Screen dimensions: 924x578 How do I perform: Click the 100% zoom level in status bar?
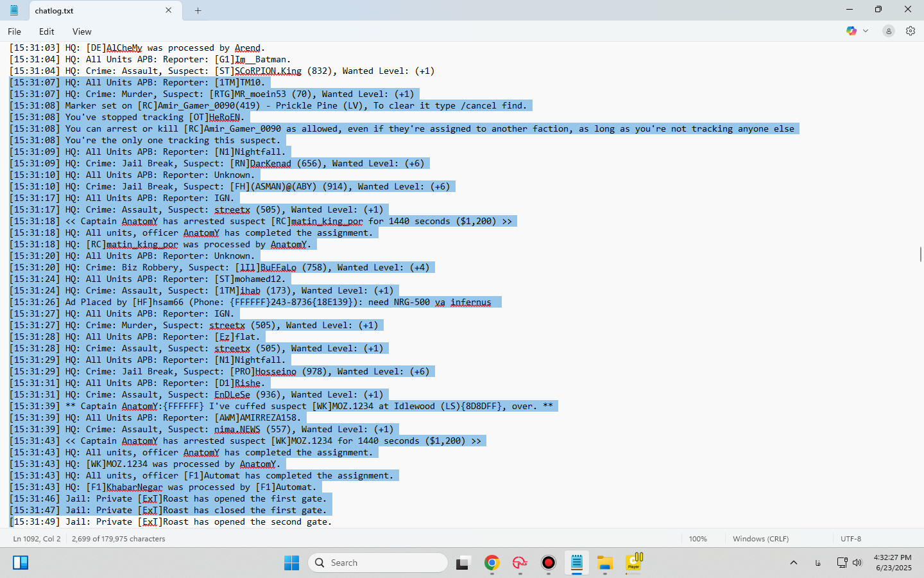[x=698, y=539]
